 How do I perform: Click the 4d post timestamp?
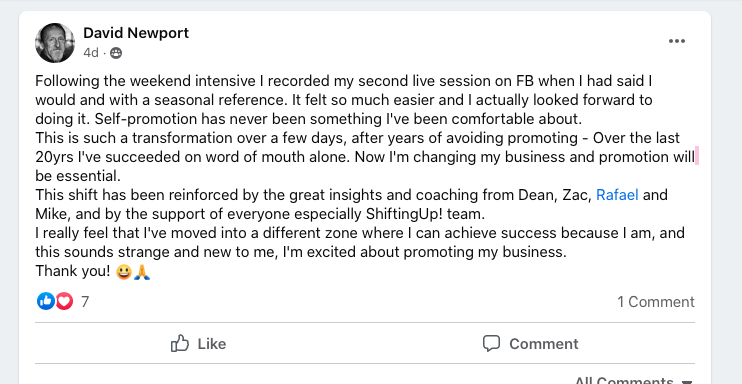[x=91, y=53]
